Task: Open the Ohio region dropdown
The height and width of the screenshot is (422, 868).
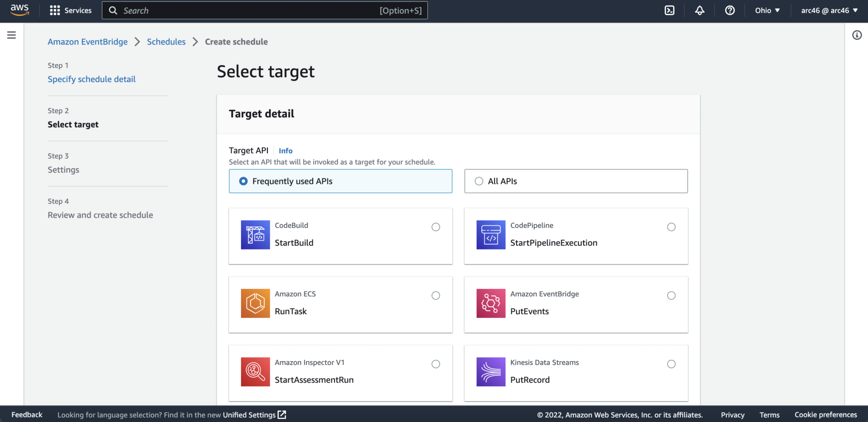Action: (768, 10)
